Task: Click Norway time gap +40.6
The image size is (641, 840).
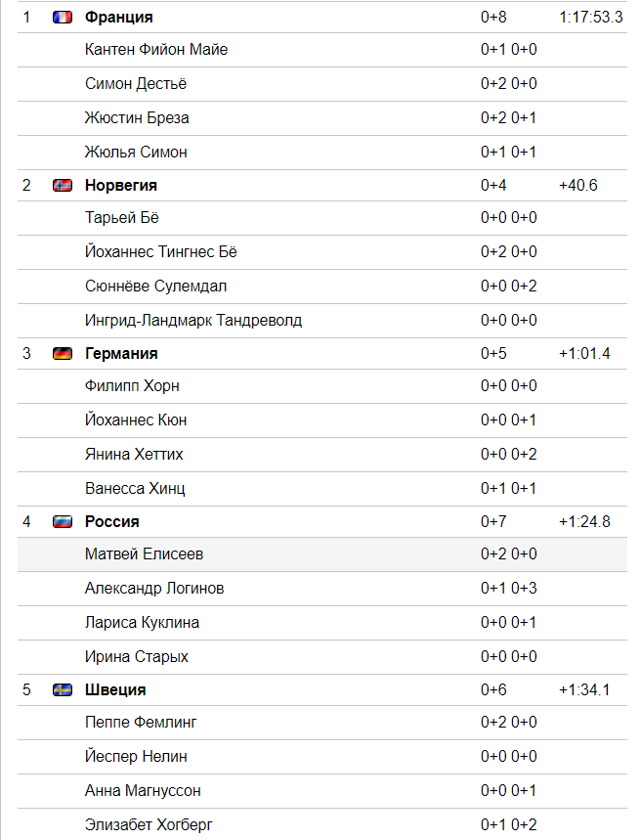Action: pos(578,186)
